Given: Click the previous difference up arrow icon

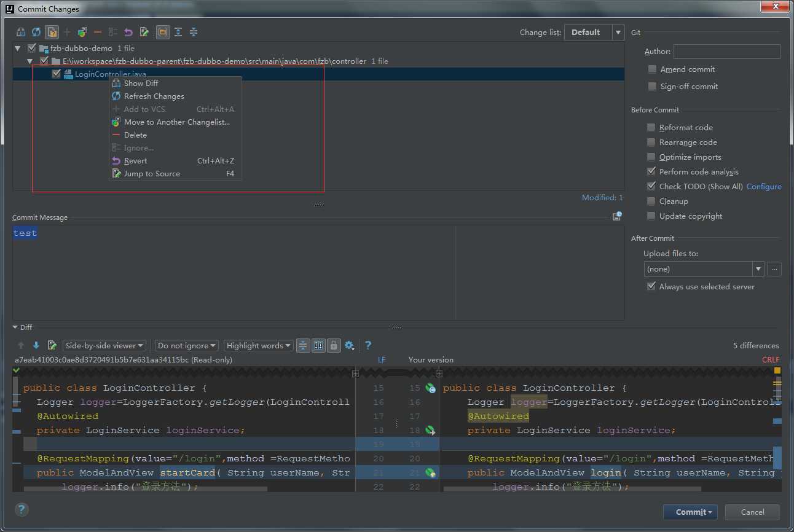Looking at the screenshot, I should (x=21, y=345).
